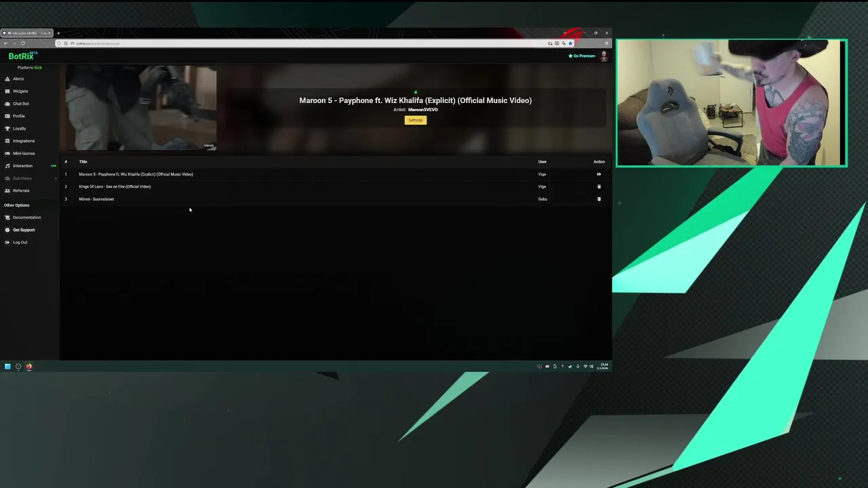Open the Mini-Games section

(24, 153)
